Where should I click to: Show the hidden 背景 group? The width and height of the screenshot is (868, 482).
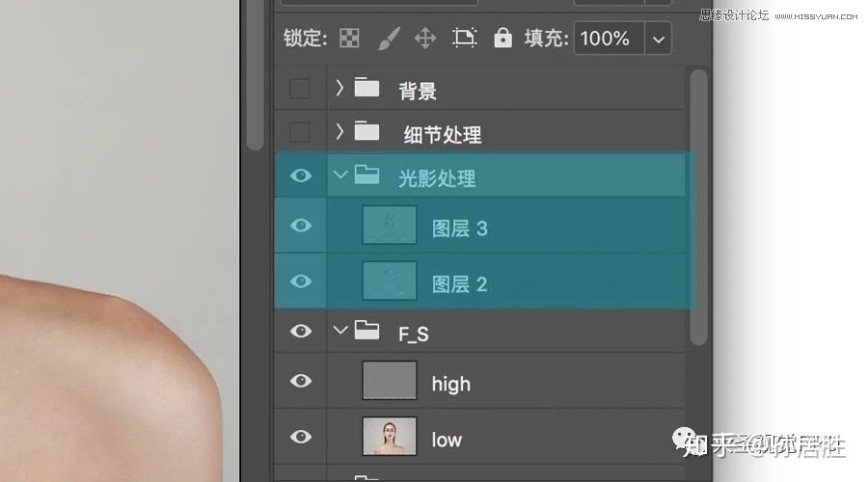pos(300,89)
